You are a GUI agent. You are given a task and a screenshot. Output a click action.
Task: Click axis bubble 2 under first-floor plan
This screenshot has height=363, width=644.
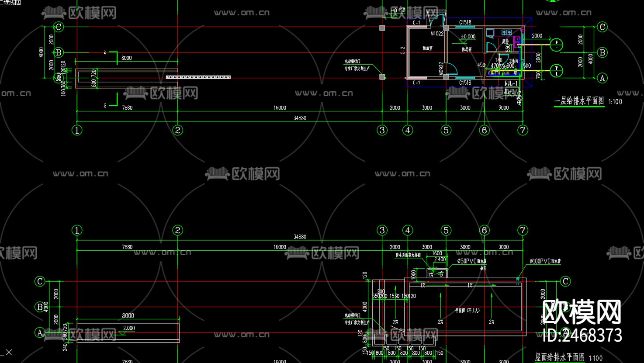tap(177, 130)
